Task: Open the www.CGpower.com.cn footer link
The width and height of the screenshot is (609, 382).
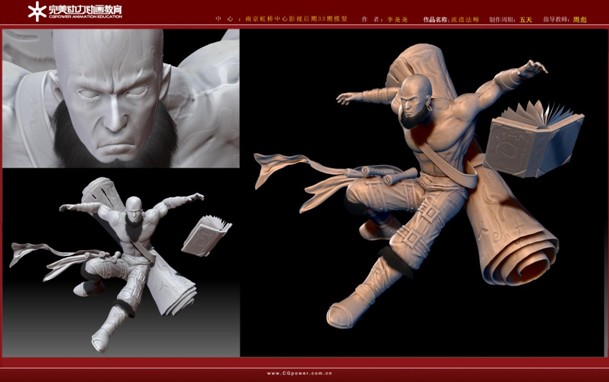Action: point(299,373)
